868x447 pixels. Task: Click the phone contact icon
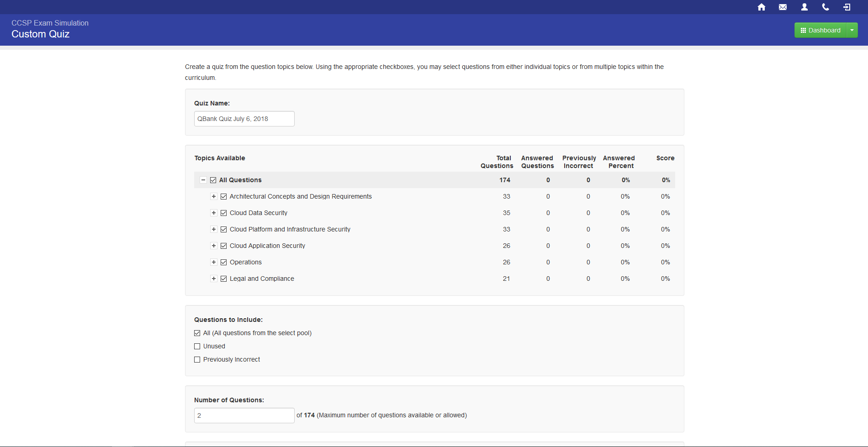826,7
